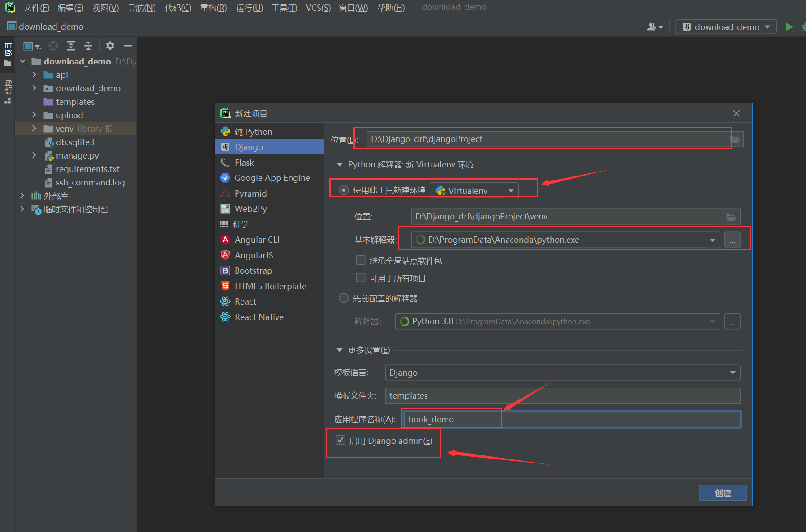806x532 pixels.
Task: Select AngularJS project type
Action: pos(269,255)
